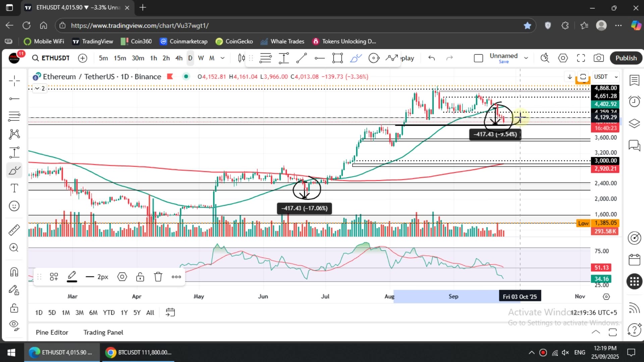Screen dimensions: 644x362
Task: Select the Text tool in left toolbar
Action: [x=14, y=188]
